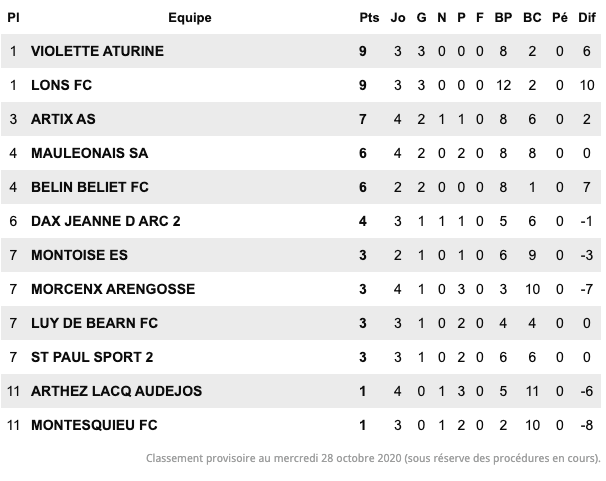Select the LONS FC team row
The width and height of the screenshot is (606, 481).
[301, 85]
